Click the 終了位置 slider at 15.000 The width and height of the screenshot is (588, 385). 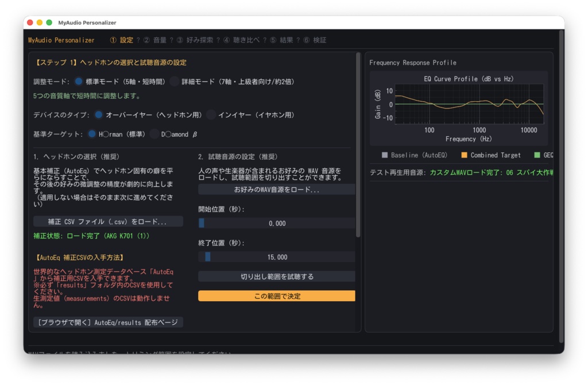tap(276, 257)
